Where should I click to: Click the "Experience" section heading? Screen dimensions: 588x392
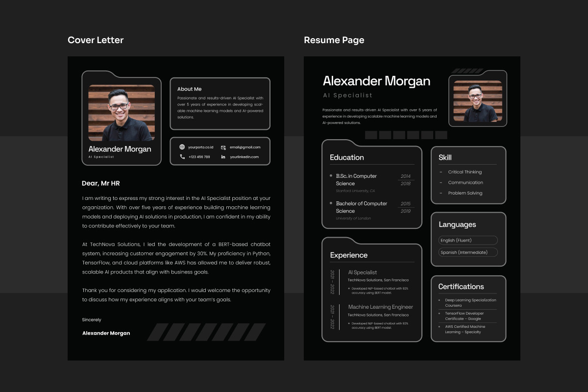click(x=349, y=255)
